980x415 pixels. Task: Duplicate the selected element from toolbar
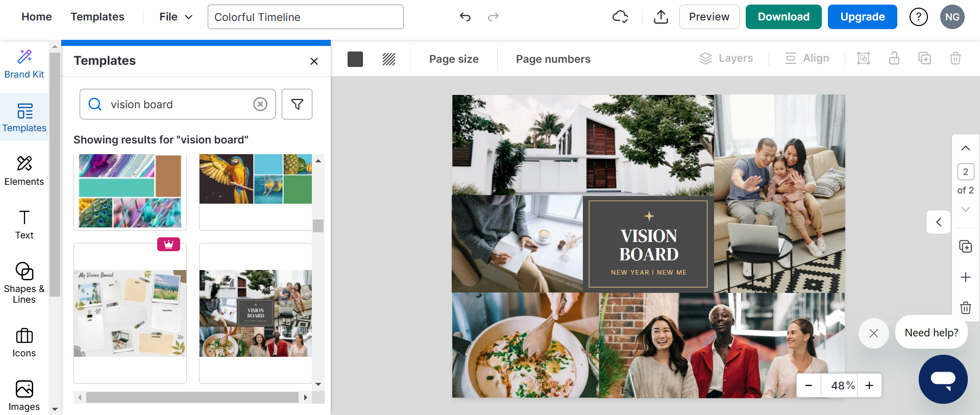coord(925,58)
